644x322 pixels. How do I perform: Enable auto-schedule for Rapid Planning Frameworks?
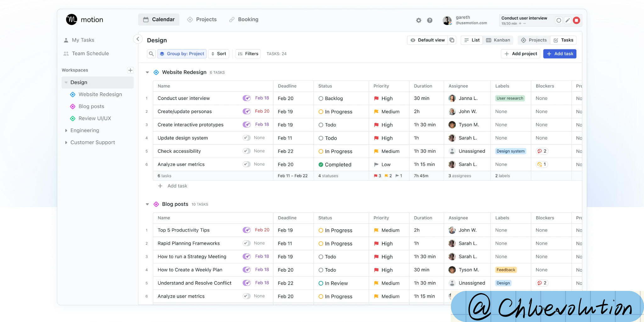click(x=247, y=243)
